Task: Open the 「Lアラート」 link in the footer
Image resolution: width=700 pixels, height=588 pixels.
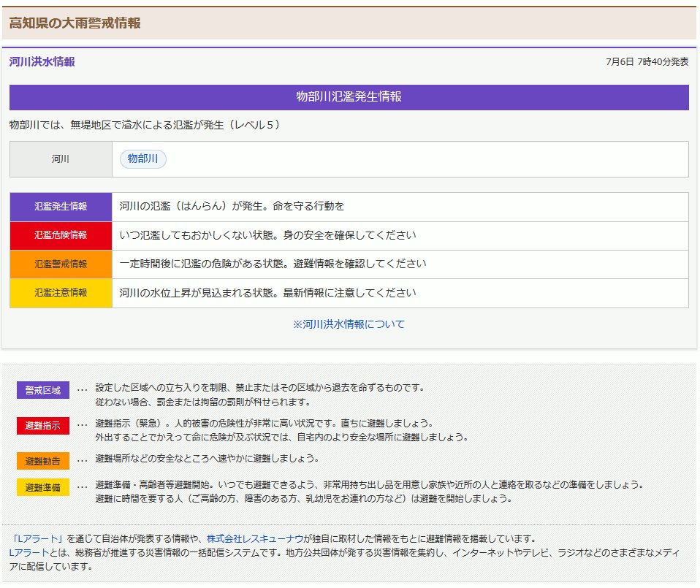Action: tap(37, 538)
